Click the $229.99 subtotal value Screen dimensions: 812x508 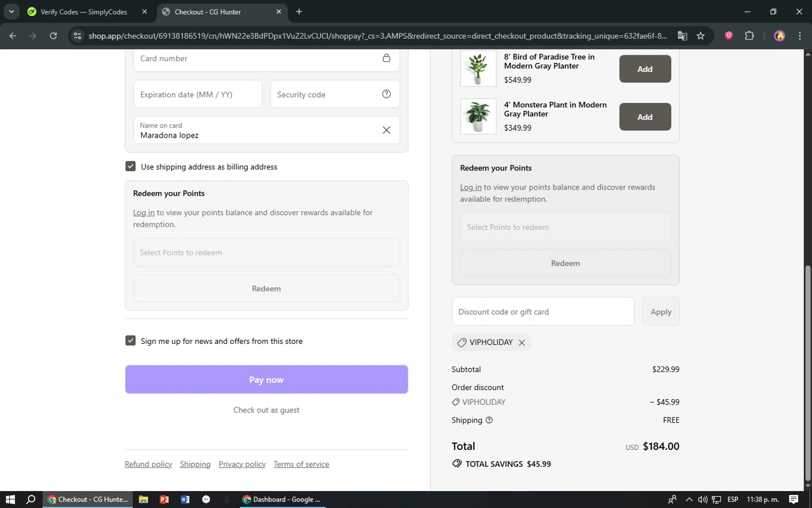point(666,369)
